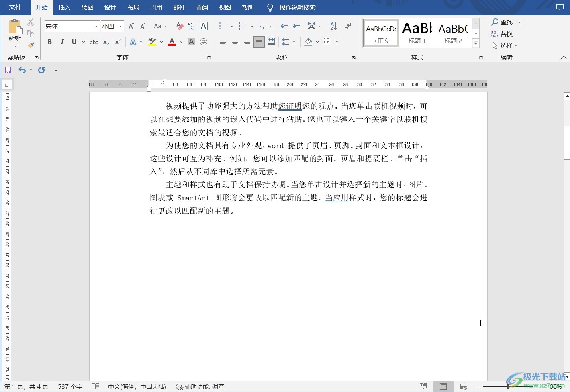Center align the text
Viewport: 570px width, 392px height.
pos(235,42)
